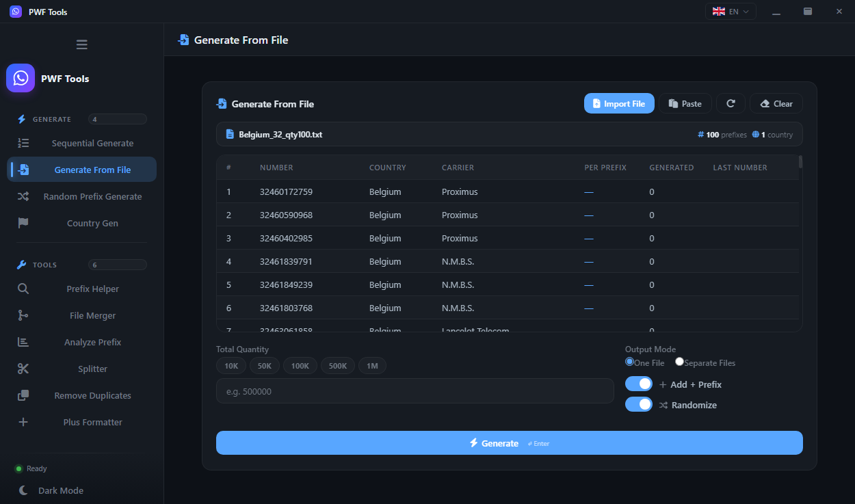Select the One File output mode
The image size is (855, 504).
click(x=629, y=362)
